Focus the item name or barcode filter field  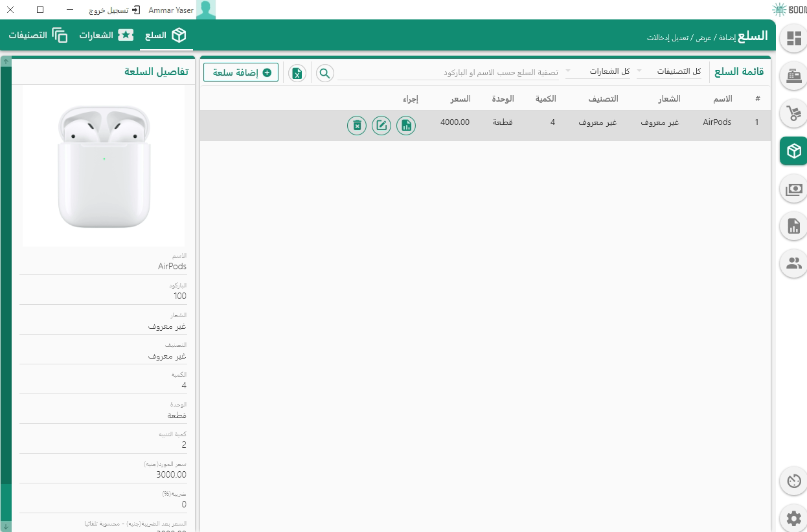[448, 72]
